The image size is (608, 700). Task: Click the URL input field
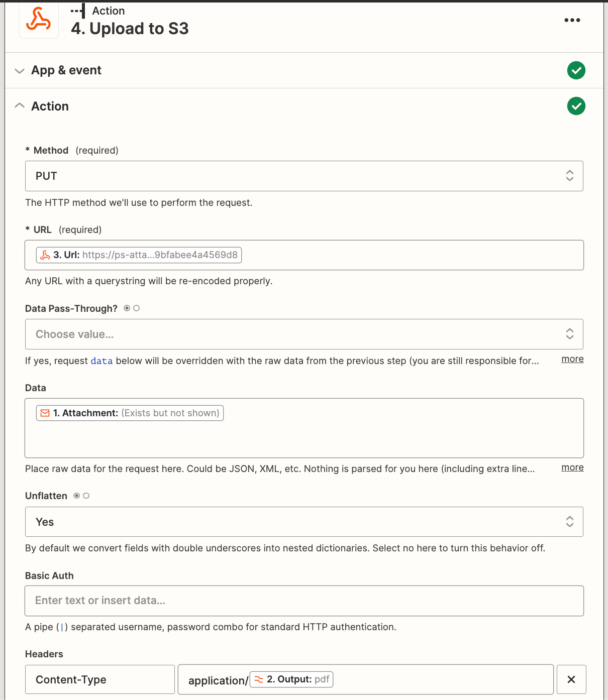pos(304,255)
